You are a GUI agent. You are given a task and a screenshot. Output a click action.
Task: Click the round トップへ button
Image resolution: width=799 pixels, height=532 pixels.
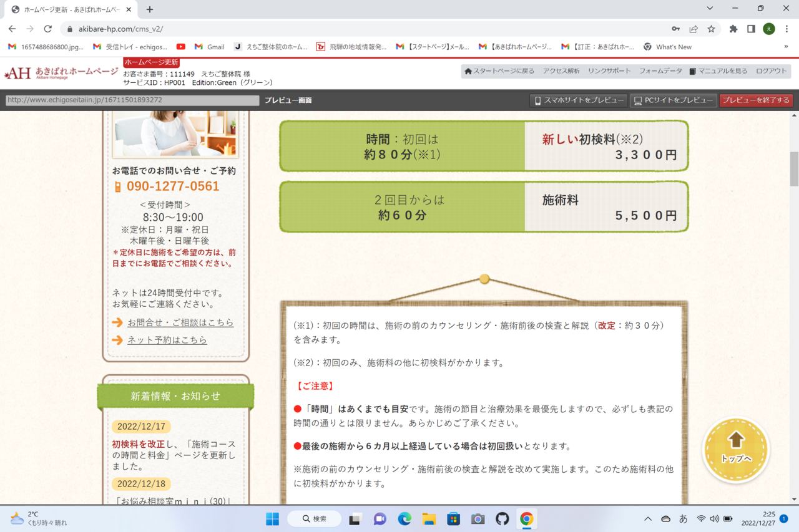coord(736,450)
